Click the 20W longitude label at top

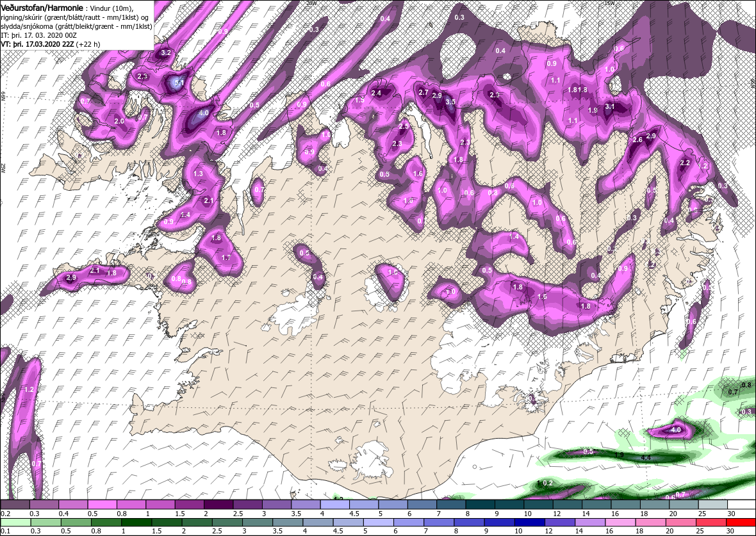coord(313,3)
